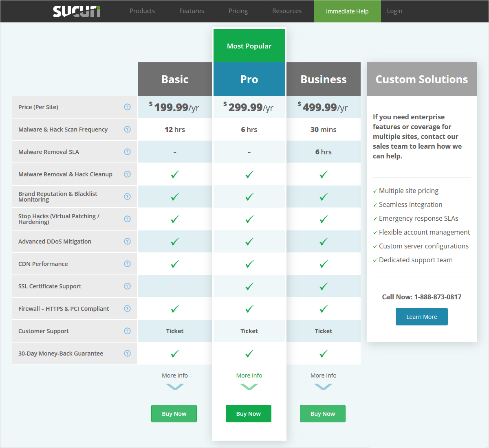Open the Malware Removal SLA help tooltip icon
Screen dimensions: 489x448
tap(127, 152)
